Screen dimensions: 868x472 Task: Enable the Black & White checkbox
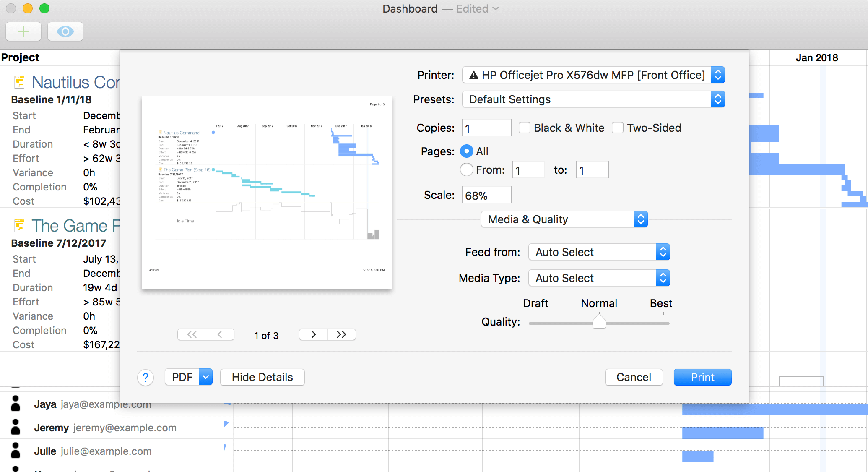[x=524, y=128]
